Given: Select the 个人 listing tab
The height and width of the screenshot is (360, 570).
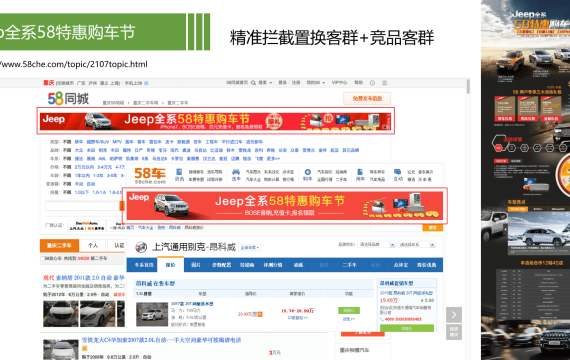Looking at the screenshot, I should pos(93,245).
